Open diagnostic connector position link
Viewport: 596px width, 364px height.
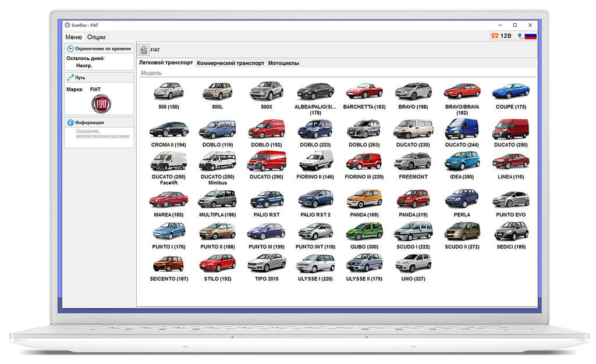[102, 133]
